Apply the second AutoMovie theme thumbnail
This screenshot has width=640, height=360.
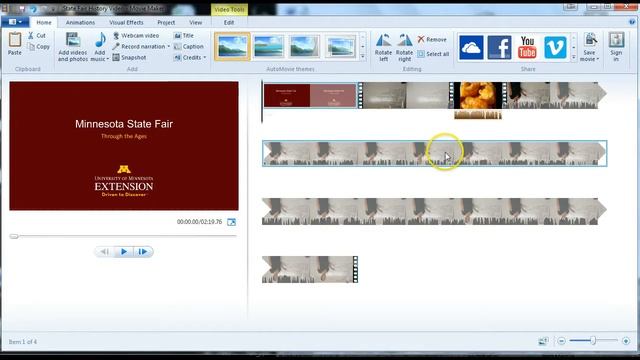click(x=268, y=47)
